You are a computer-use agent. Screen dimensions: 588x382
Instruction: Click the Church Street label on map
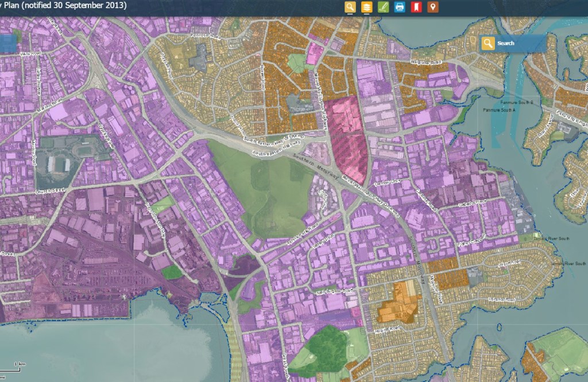[x=48, y=191]
